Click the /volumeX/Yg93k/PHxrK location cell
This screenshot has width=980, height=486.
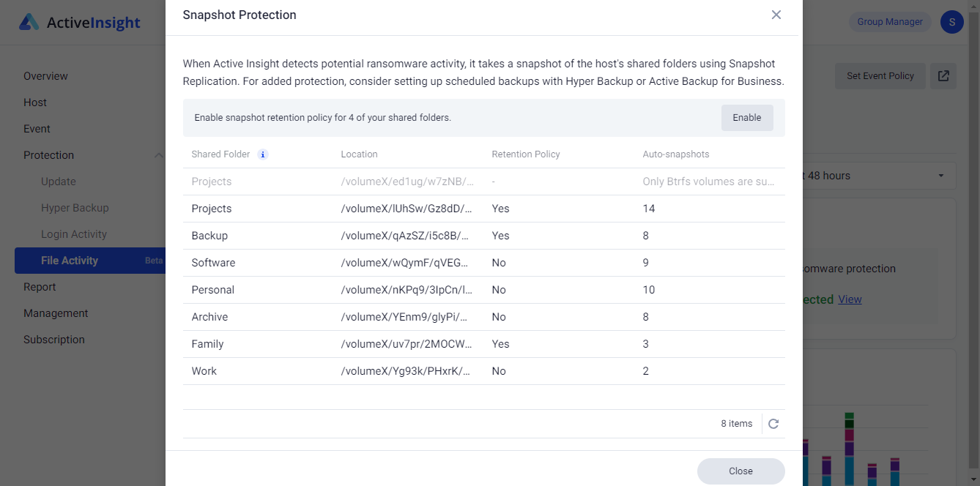[407, 371]
